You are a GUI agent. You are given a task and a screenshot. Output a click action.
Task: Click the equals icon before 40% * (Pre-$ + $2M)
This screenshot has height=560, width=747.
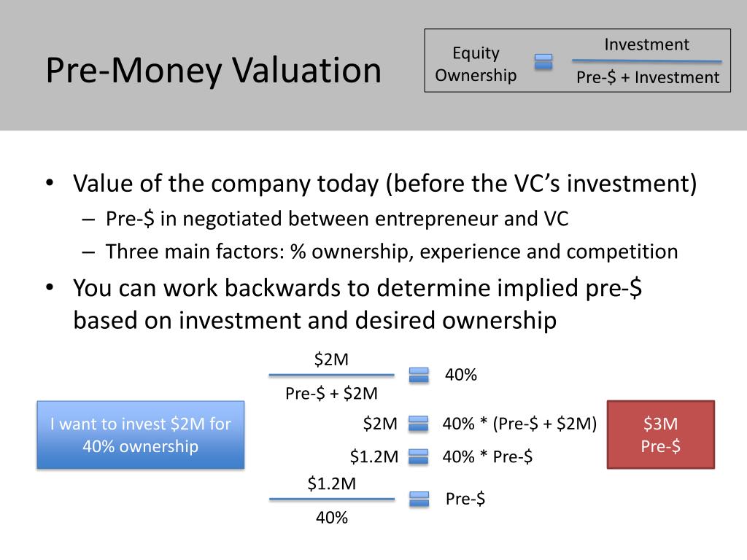418,424
